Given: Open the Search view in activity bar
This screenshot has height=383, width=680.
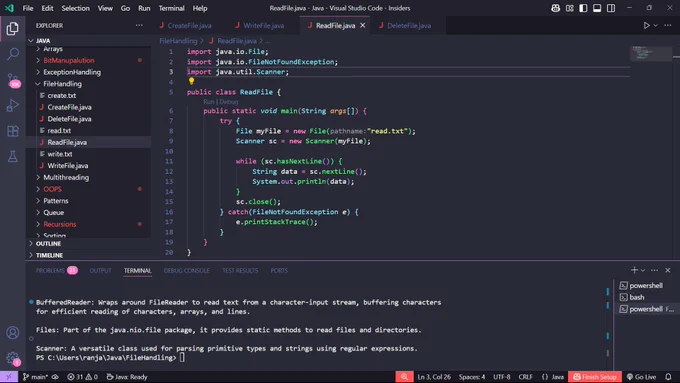Looking at the screenshot, I should [x=13, y=54].
